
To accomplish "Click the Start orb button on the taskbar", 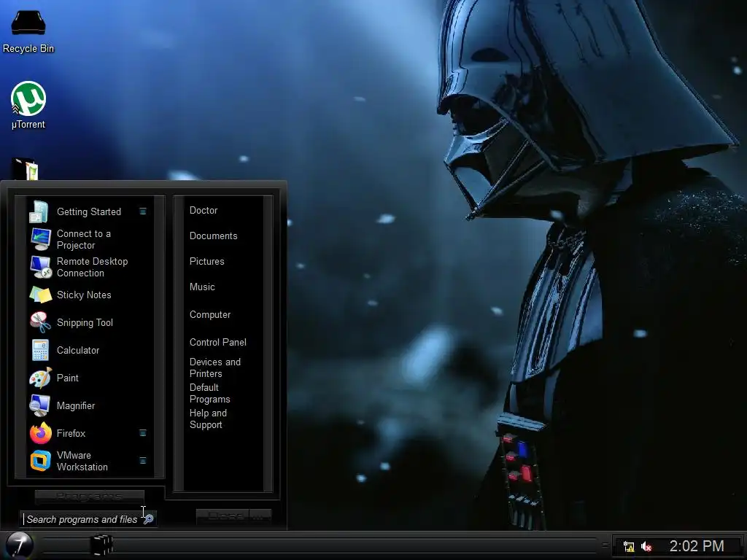I will tap(18, 545).
